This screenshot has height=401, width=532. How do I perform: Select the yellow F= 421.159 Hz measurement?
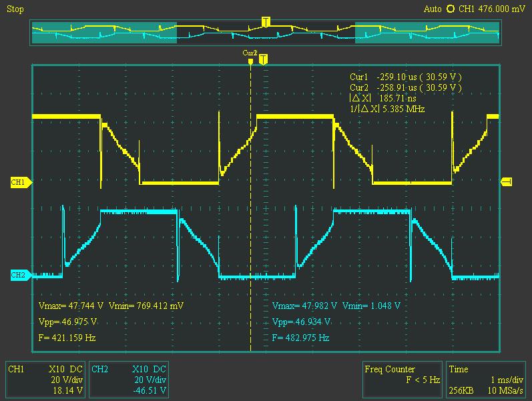[x=68, y=338]
